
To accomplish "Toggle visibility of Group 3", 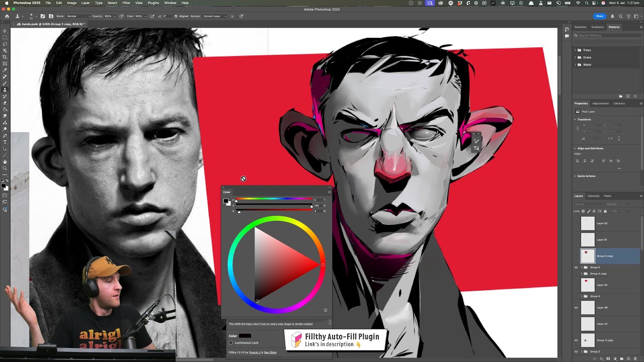I will (576, 351).
